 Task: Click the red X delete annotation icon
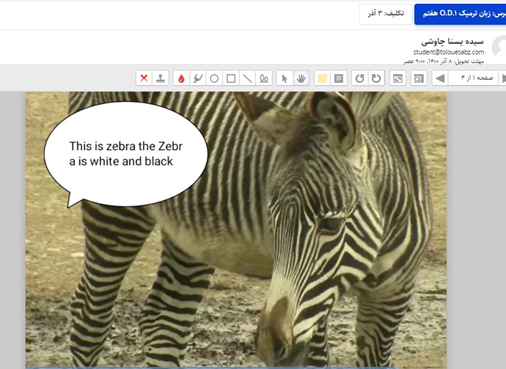click(x=144, y=78)
